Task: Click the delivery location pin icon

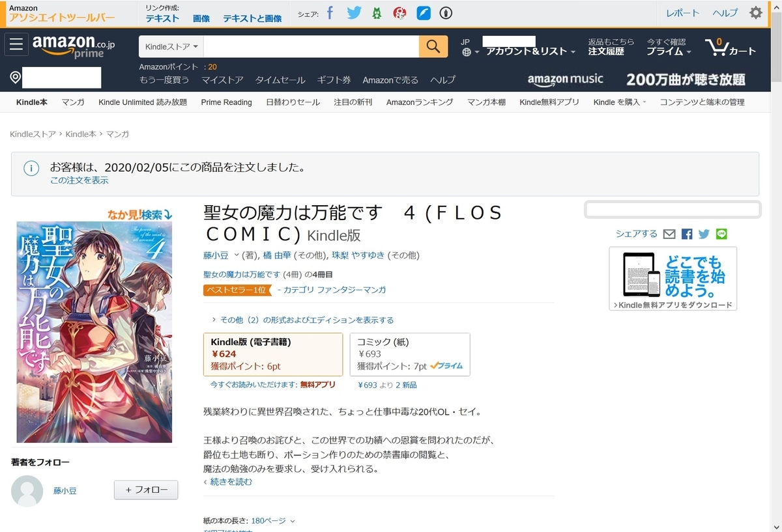Action: click(16, 78)
